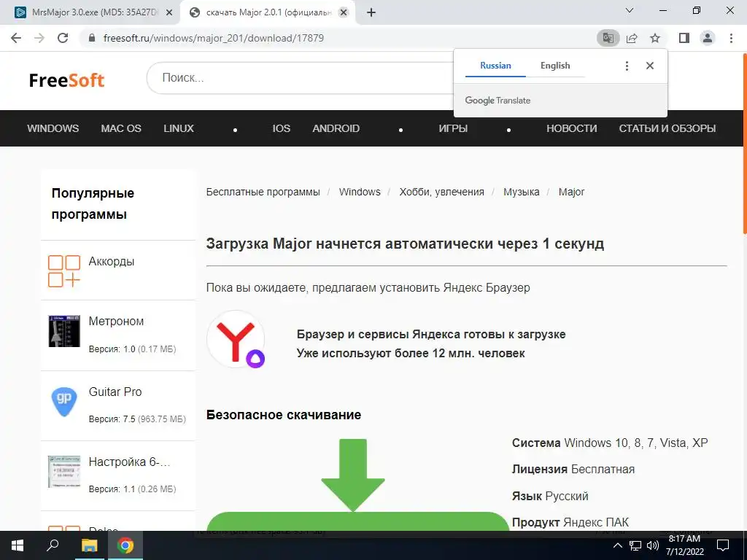The height and width of the screenshot is (560, 747).
Task: Open Хобби, увлечения breadcrumb
Action: point(441,192)
